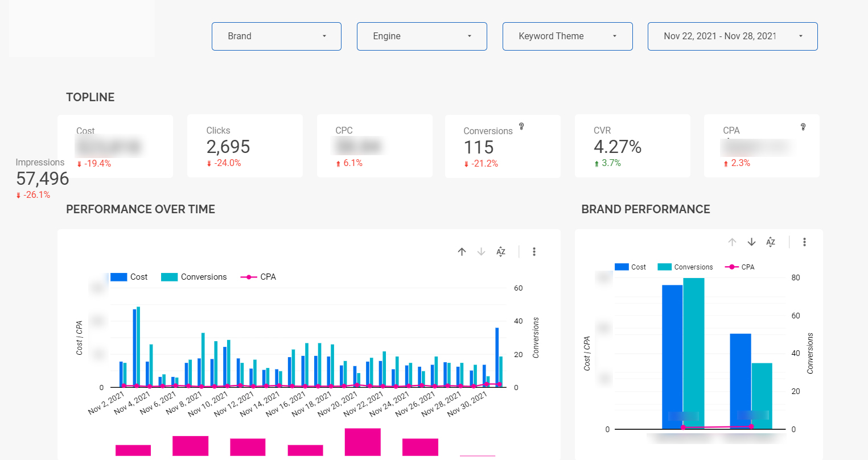Click the AZ sort icon on Performance Over Time chart
Screen dimensions: 868x460
tap(501, 251)
